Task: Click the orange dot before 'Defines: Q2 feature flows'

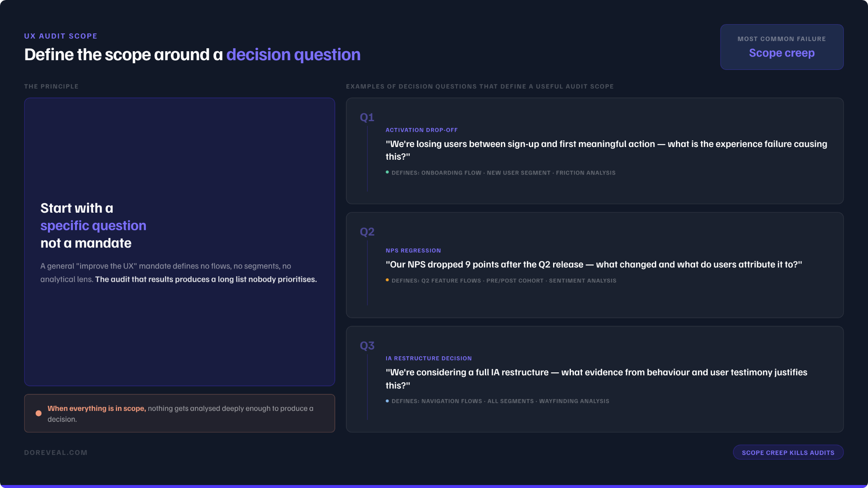Action: [x=387, y=280]
